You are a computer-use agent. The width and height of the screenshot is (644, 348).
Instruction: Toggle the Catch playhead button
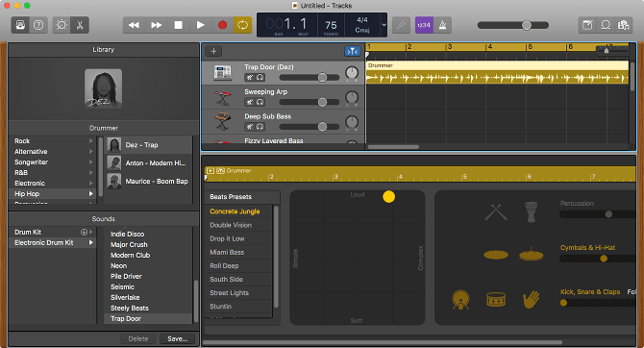click(x=353, y=51)
